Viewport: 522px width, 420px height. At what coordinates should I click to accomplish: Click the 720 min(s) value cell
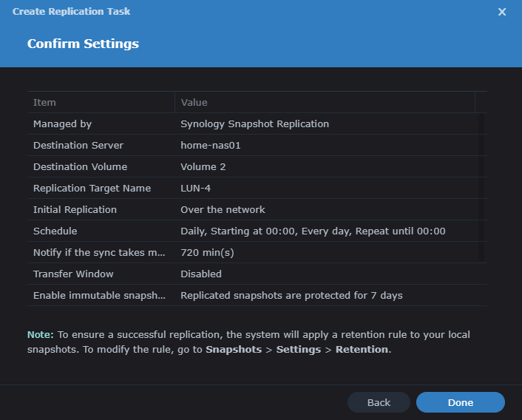[x=207, y=252]
